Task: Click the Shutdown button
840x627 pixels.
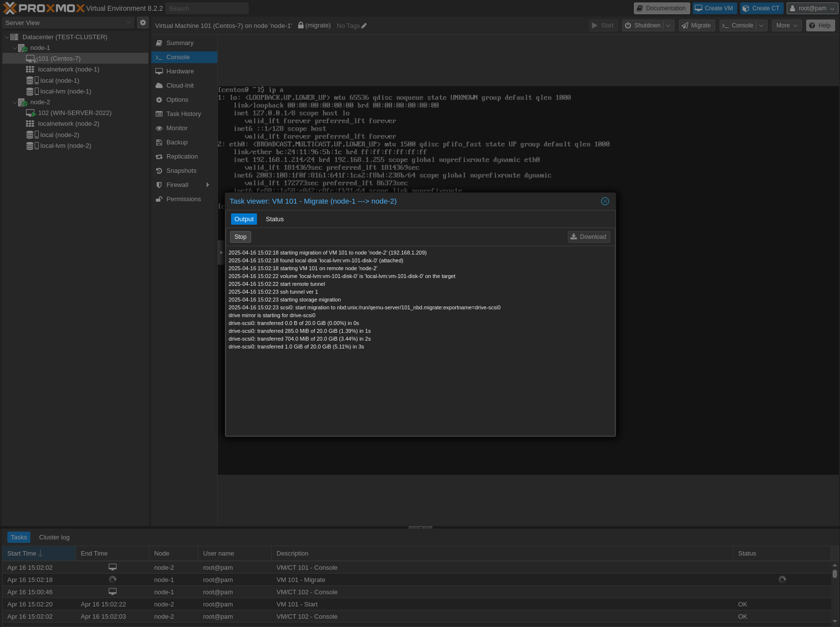Action: 644,25
